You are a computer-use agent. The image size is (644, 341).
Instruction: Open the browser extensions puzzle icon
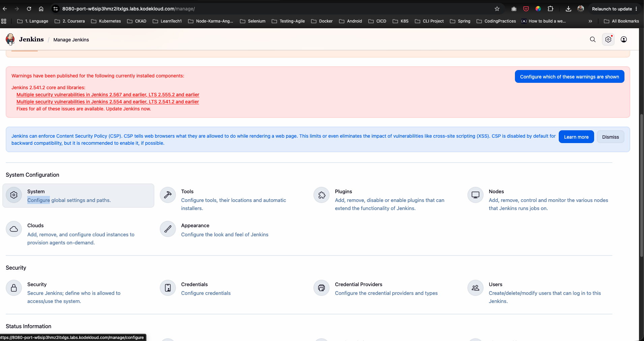point(550,9)
